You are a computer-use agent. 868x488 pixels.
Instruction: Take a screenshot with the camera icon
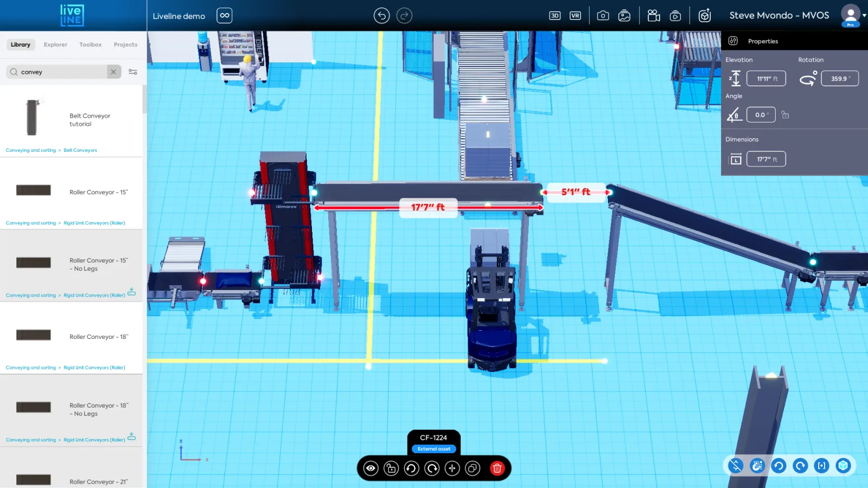point(603,16)
